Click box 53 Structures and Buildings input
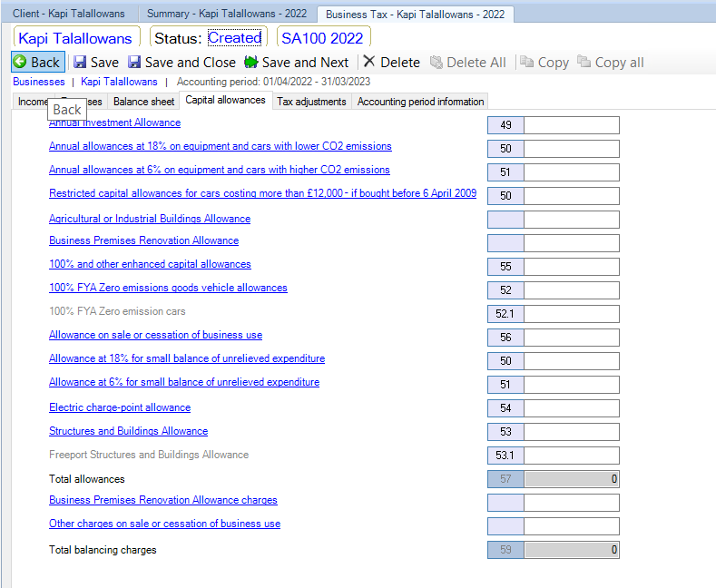Screen dimensions: 716x588 (x=572, y=432)
